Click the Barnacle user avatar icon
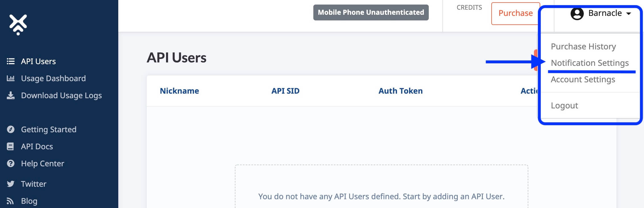Viewport: 644px width, 208px height. pyautogui.click(x=577, y=13)
